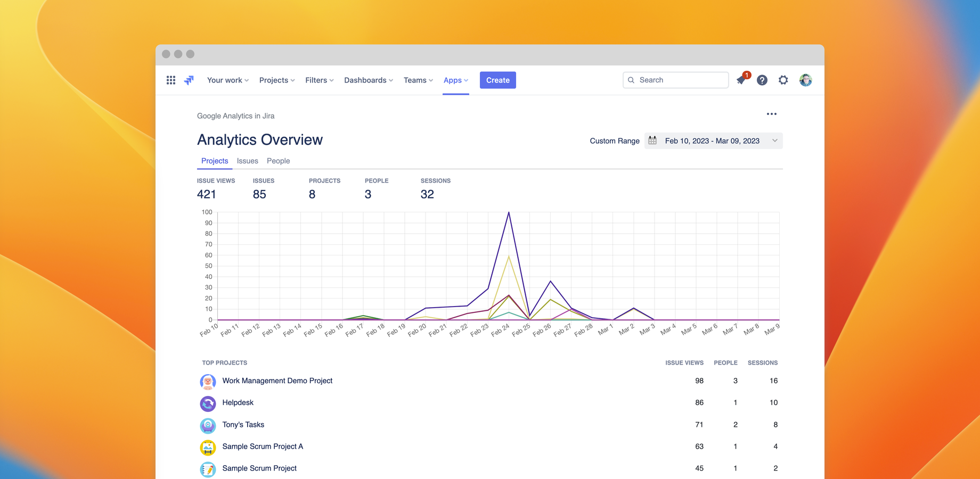Switch to the Issues tab
The height and width of the screenshot is (479, 980).
click(248, 161)
